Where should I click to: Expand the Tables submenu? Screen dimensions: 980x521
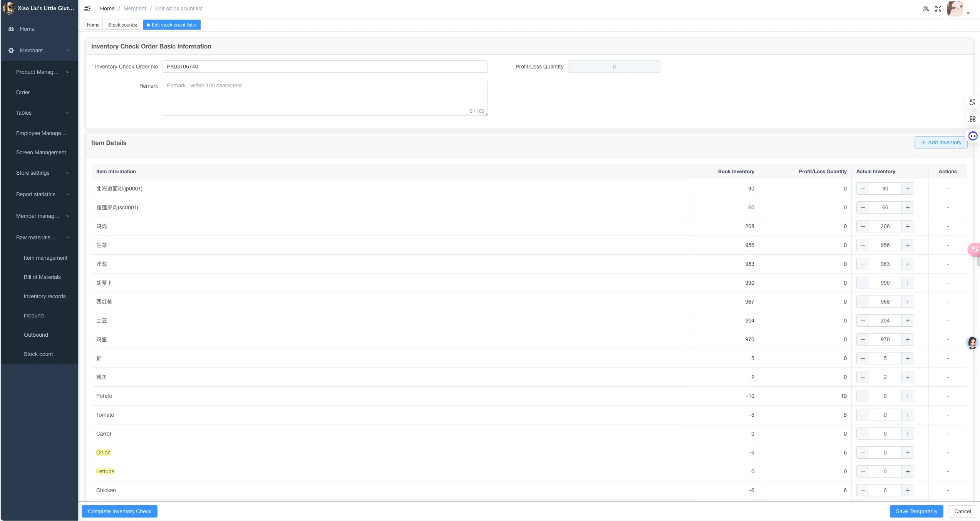click(x=68, y=113)
